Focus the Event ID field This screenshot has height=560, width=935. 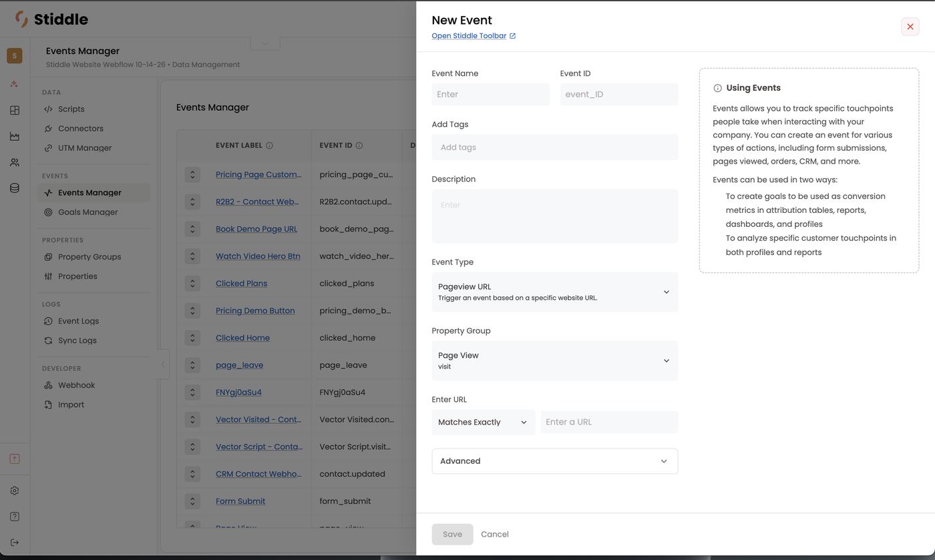(618, 95)
